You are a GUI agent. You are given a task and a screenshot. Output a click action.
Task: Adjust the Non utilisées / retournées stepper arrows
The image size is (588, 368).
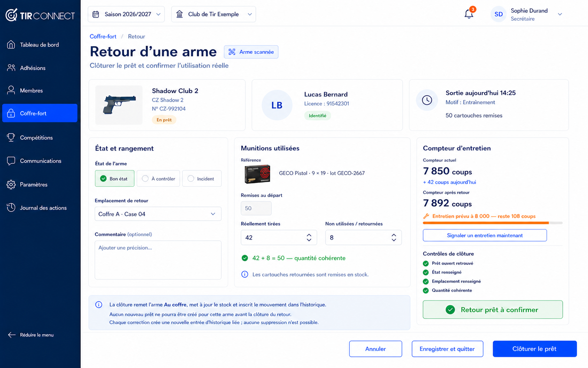point(394,237)
